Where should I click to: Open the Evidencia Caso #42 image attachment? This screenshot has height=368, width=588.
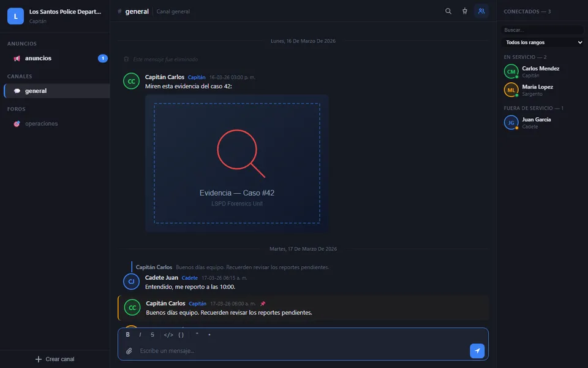tap(237, 163)
